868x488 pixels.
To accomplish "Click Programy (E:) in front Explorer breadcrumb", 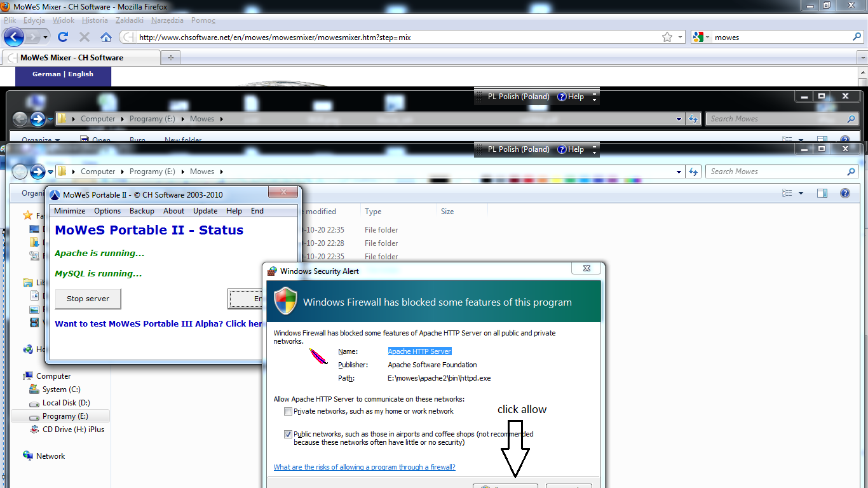I will (152, 172).
